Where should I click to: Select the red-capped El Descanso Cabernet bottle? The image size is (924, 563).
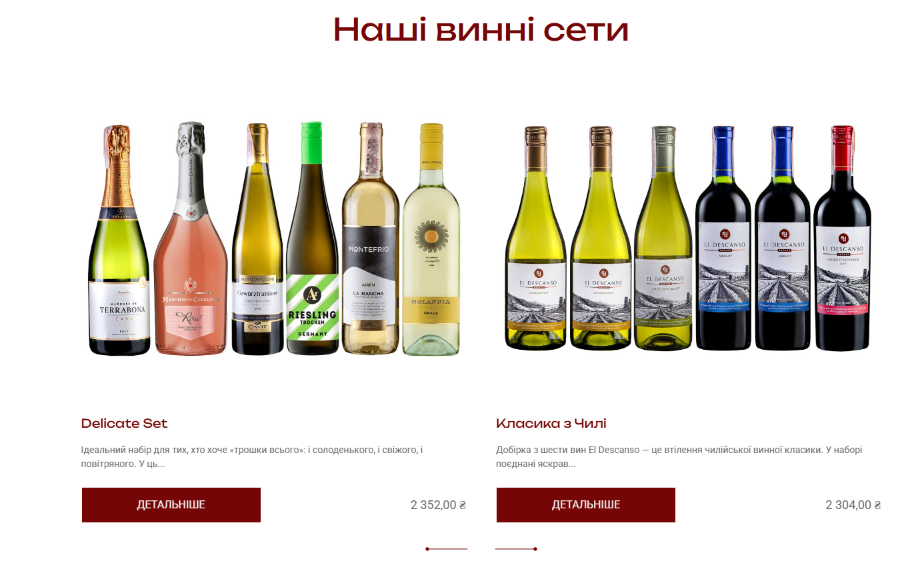843,238
